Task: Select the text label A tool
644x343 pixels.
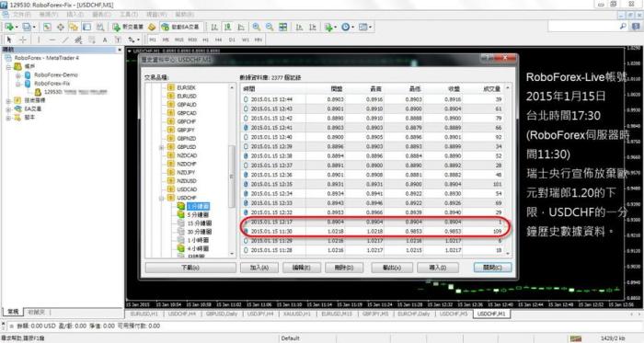Action: pos(105,40)
